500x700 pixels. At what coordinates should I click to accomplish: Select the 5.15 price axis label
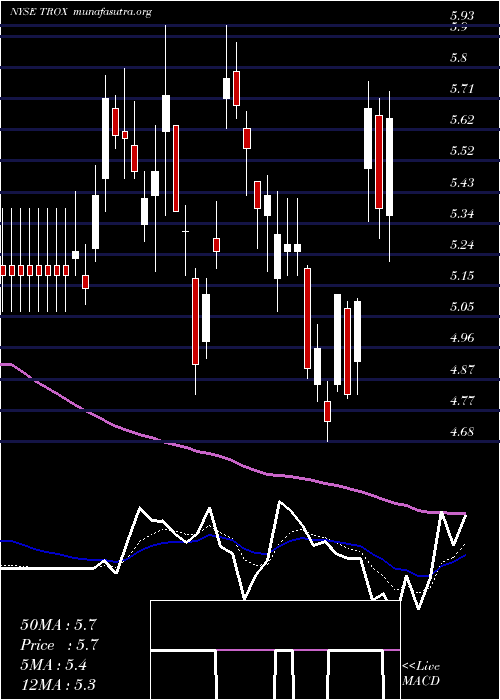tap(462, 275)
